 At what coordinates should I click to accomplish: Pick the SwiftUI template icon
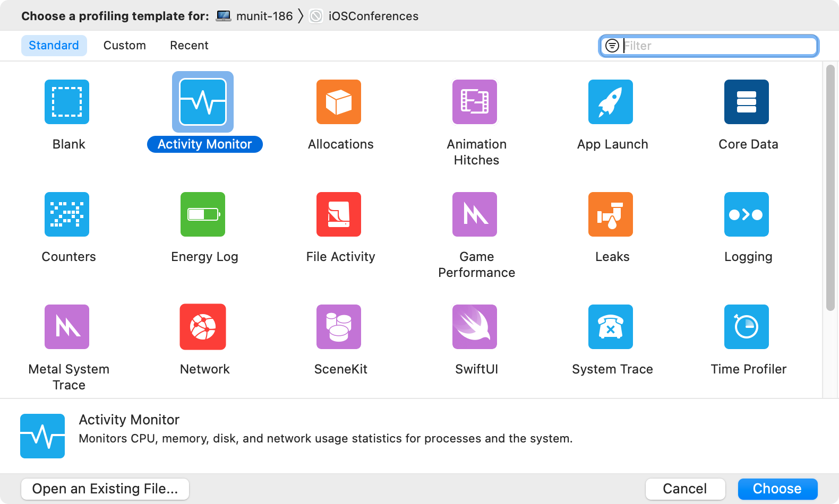point(475,327)
